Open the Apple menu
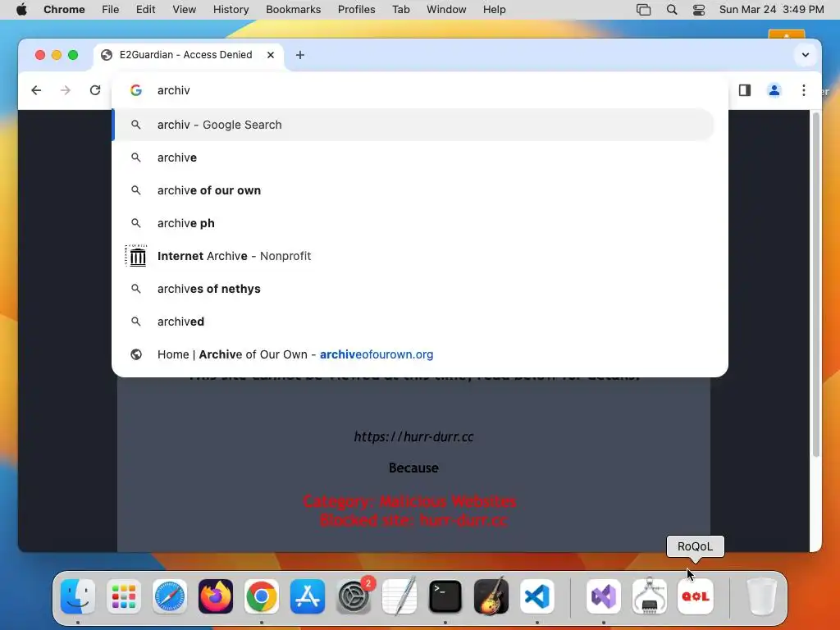This screenshot has width=840, height=630. (x=21, y=10)
